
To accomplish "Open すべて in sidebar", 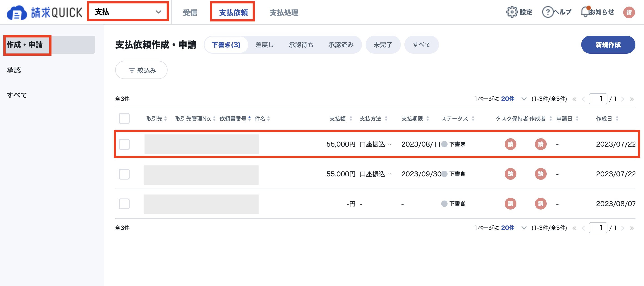I will point(17,95).
